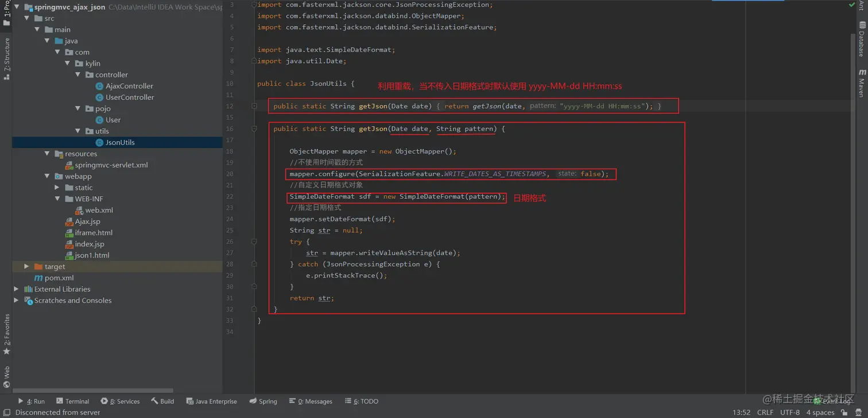Open the Java Enterprise tool window
Image resolution: width=868 pixels, height=418 pixels.
[211, 401]
